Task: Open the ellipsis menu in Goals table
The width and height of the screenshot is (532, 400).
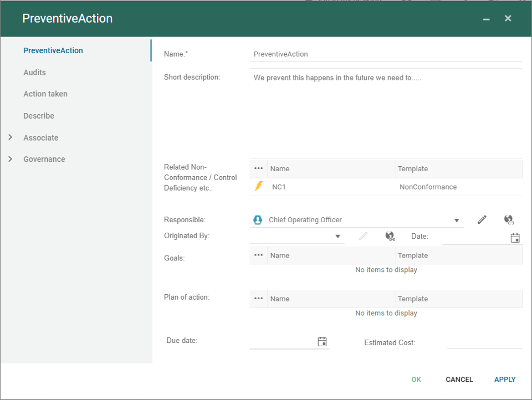Action: (x=258, y=255)
